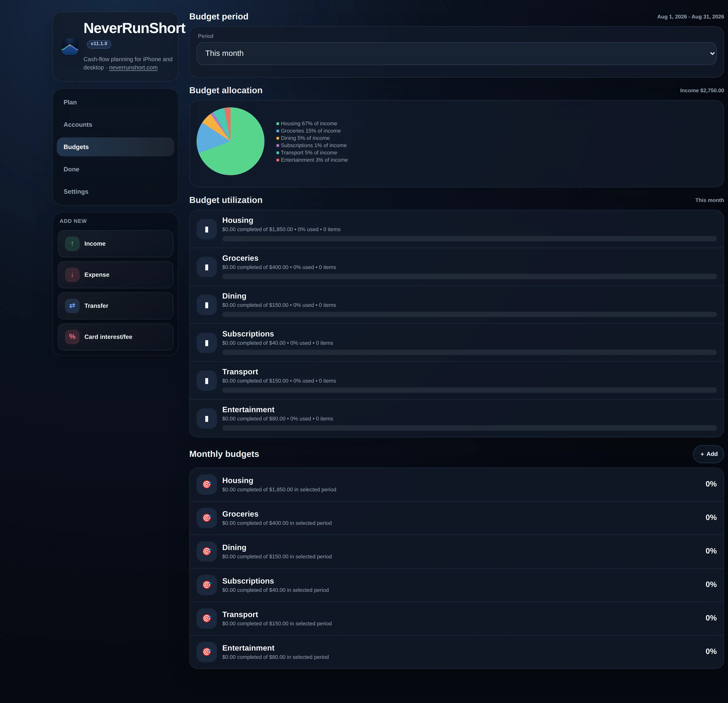Click the blue Transfer arrows icon
728x703 pixels.
click(x=72, y=306)
